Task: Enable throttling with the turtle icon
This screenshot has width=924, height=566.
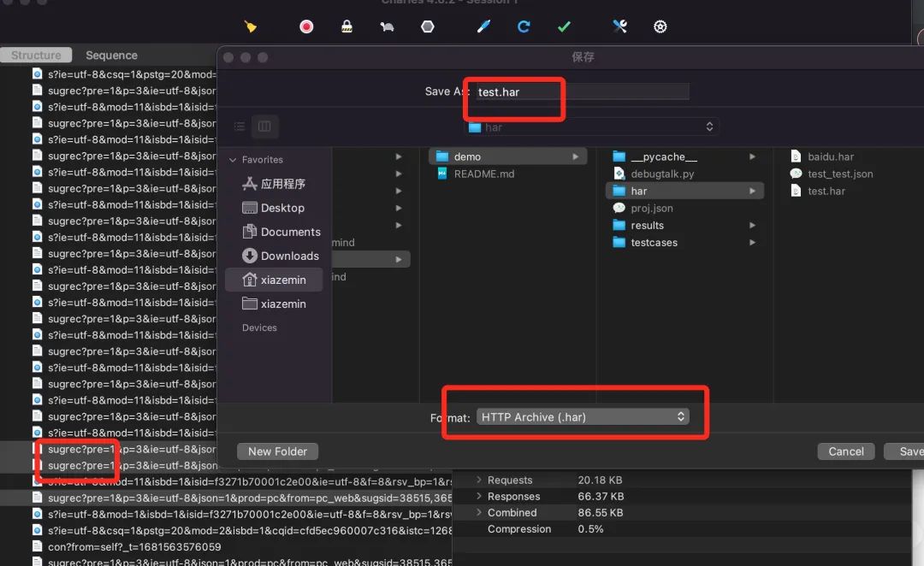Action: [x=388, y=27]
